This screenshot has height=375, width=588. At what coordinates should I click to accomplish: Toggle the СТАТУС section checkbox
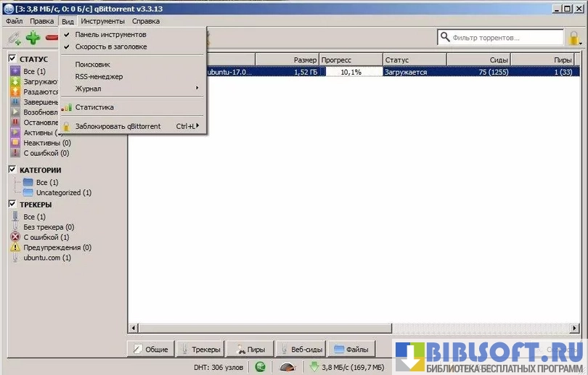click(x=12, y=59)
